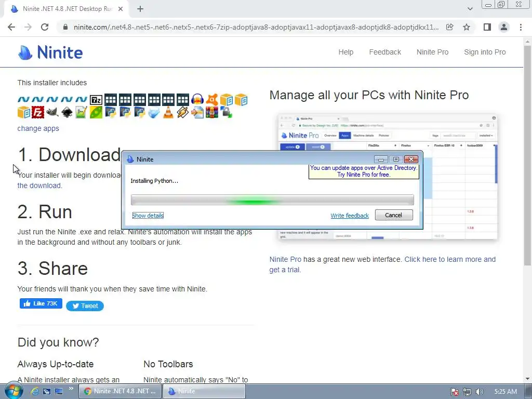Image resolution: width=532 pixels, height=399 pixels.
Task: Click the page vertical scrollbar
Action: (528, 154)
